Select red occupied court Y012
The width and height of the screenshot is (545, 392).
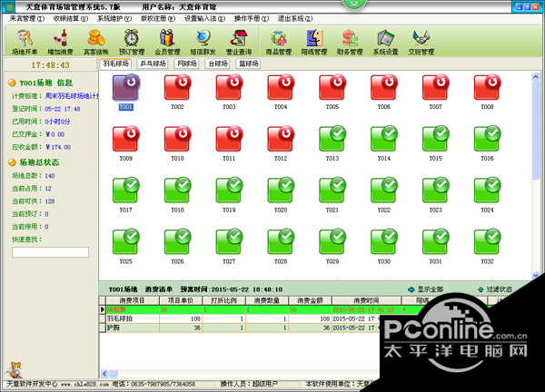(x=281, y=143)
